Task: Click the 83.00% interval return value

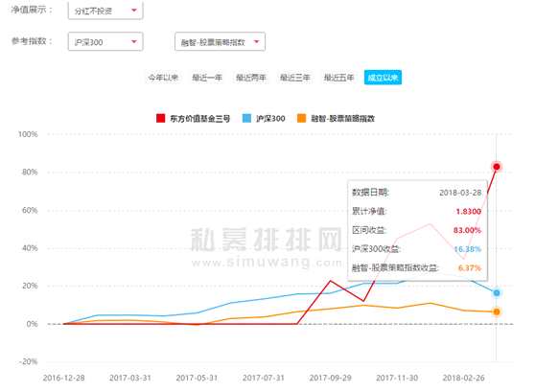Action: (467, 230)
